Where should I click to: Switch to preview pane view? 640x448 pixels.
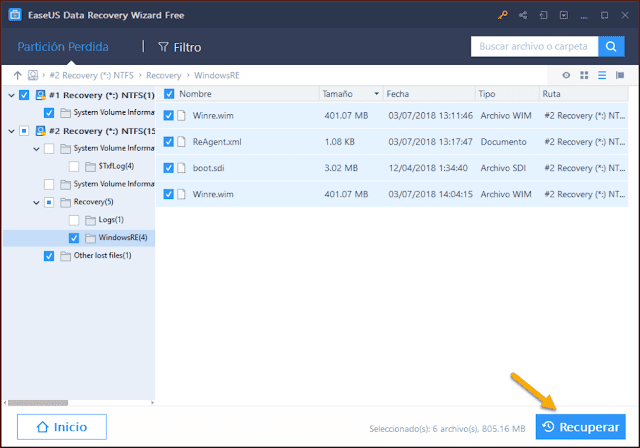tap(620, 75)
